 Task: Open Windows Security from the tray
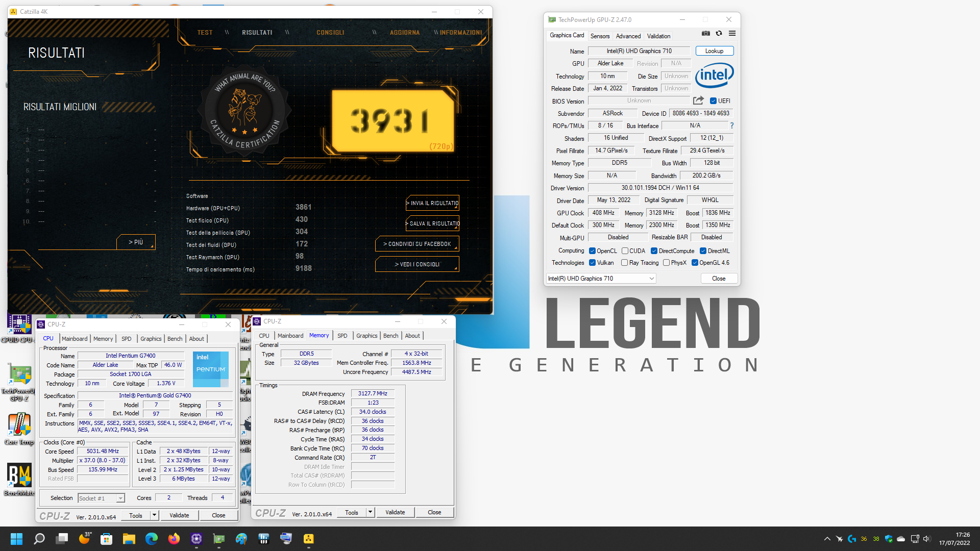[x=889, y=539]
